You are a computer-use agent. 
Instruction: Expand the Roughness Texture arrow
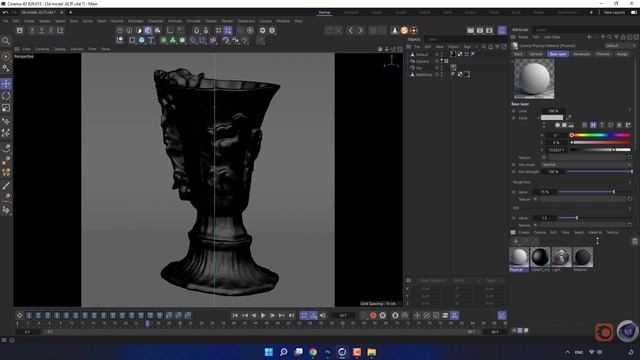click(535, 199)
